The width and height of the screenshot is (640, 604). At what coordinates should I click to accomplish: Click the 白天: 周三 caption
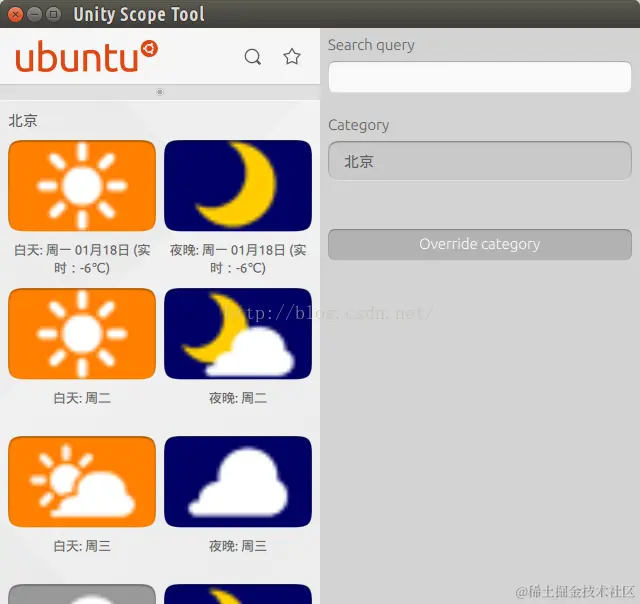pos(82,546)
